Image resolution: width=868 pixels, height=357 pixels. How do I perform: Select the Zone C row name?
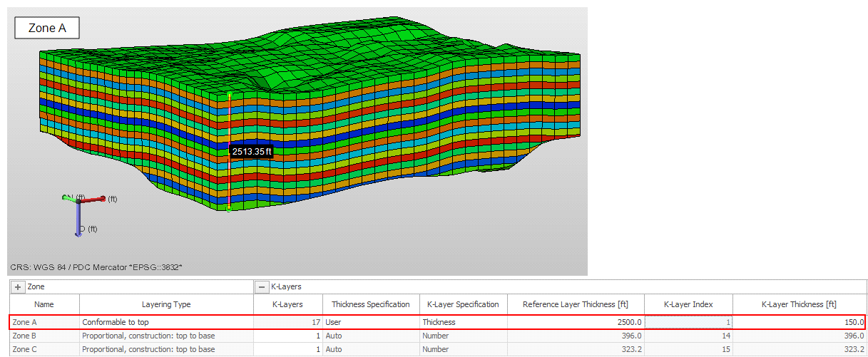click(25, 349)
